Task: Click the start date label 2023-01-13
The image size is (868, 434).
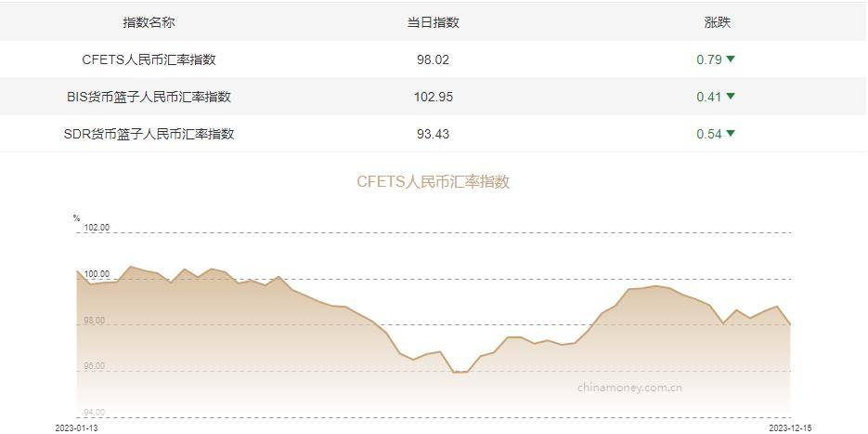Action: click(x=76, y=427)
